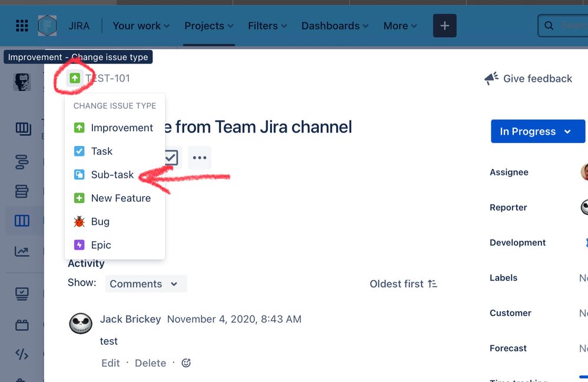Open the Projects menu

209,26
